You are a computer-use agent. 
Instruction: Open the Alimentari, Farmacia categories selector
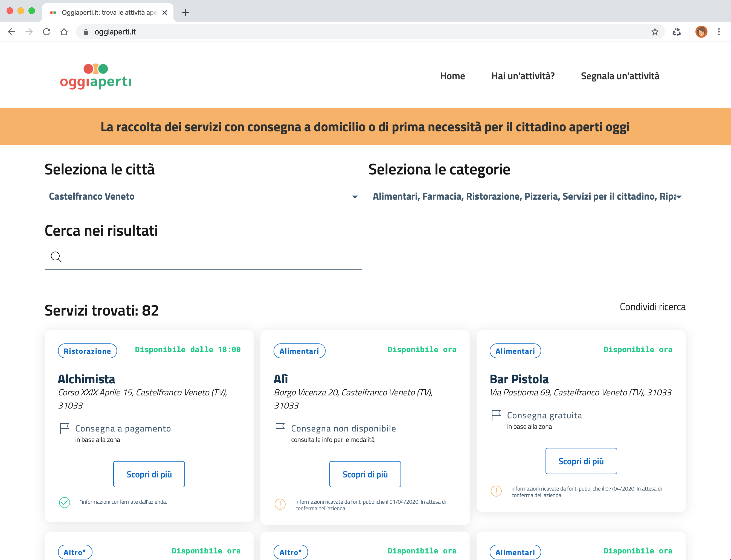click(x=527, y=197)
